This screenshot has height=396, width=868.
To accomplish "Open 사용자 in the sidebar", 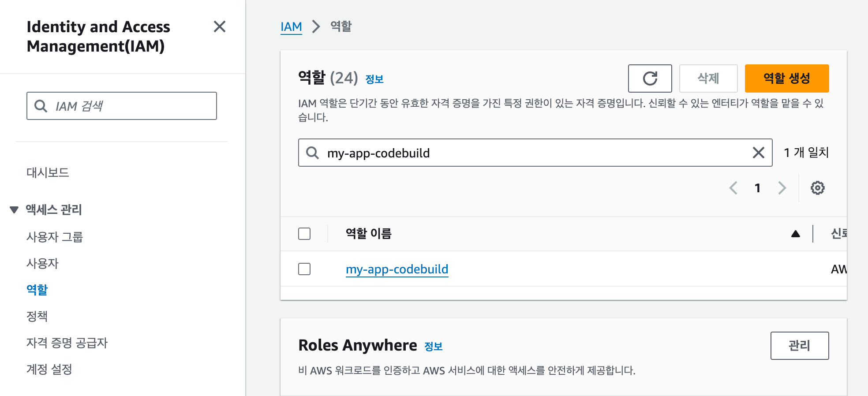I will click(42, 263).
